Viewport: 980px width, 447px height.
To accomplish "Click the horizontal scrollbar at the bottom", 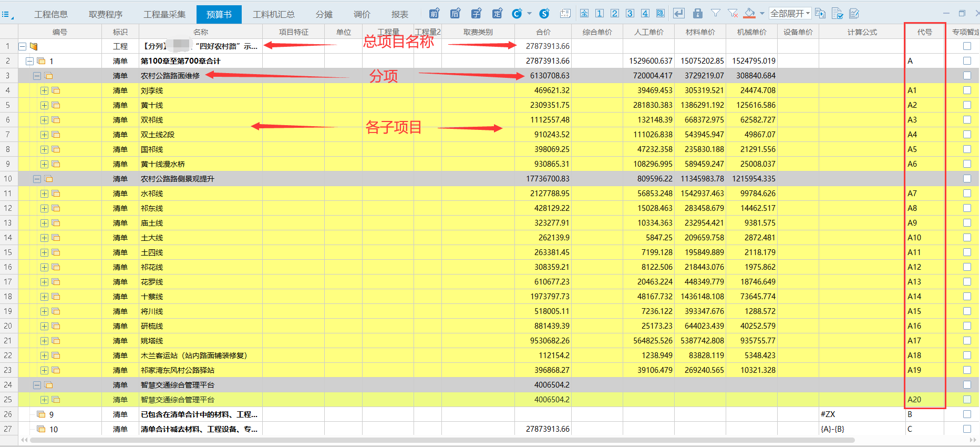I will [442, 440].
